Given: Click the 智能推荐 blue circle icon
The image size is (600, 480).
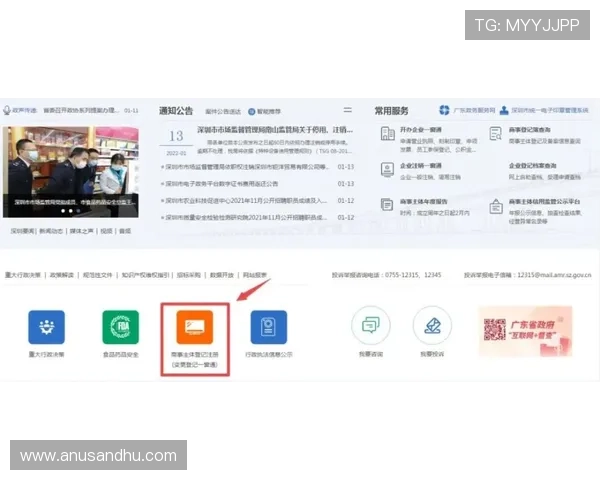Looking at the screenshot, I should click(x=251, y=111).
